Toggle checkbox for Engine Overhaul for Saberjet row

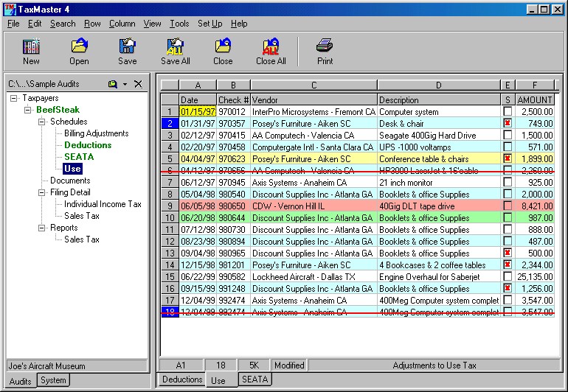(508, 276)
